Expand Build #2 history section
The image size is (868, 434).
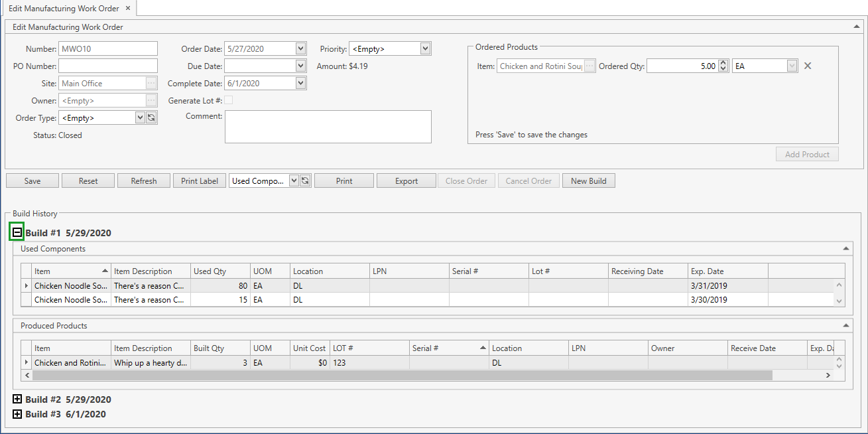pyautogui.click(x=17, y=399)
